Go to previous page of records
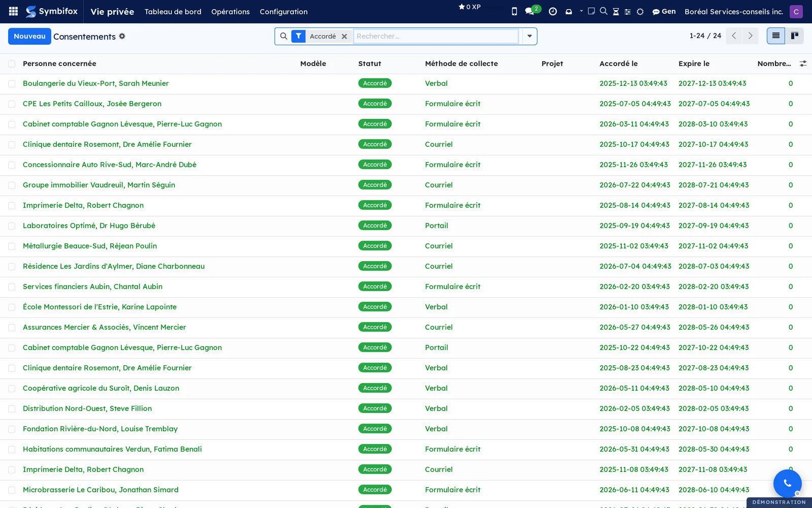 pyautogui.click(x=734, y=36)
